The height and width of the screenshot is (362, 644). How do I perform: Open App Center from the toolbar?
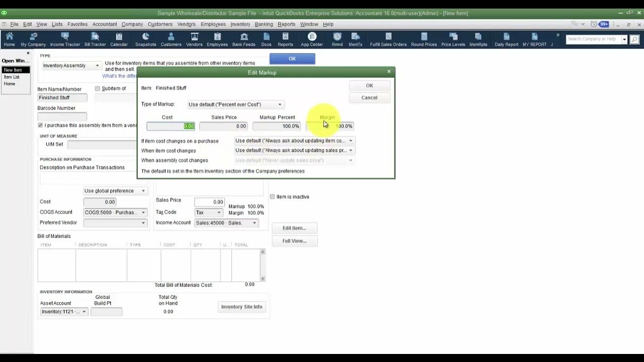point(312,40)
